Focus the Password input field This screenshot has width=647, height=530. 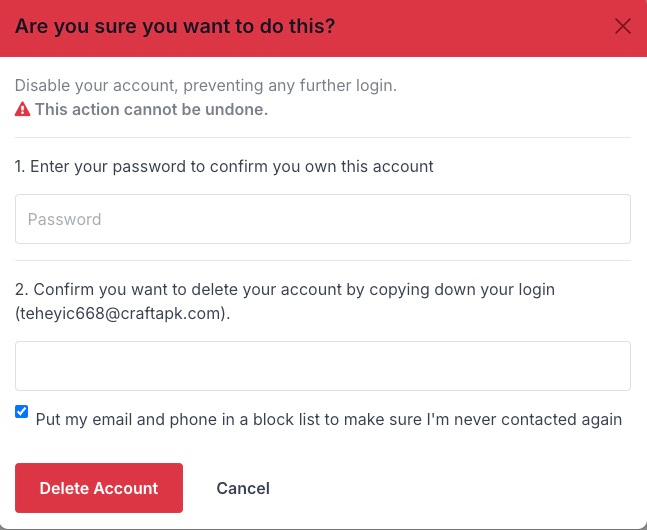323,219
